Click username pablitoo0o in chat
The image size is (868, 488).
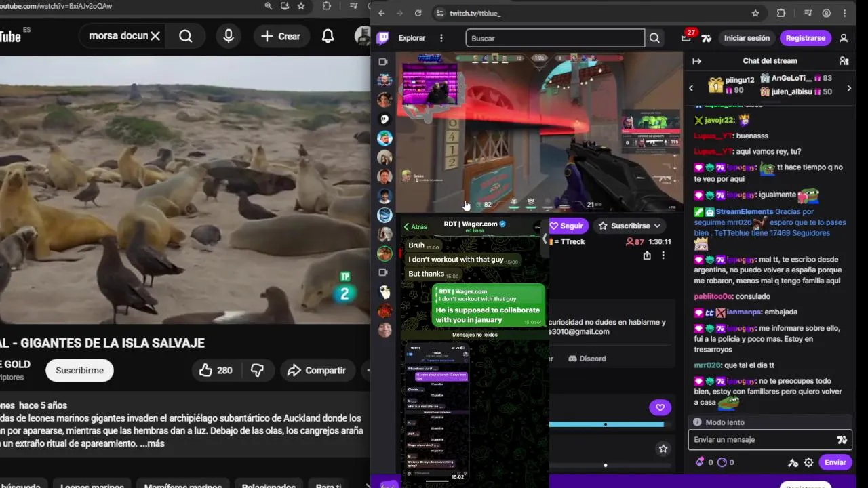(713, 296)
